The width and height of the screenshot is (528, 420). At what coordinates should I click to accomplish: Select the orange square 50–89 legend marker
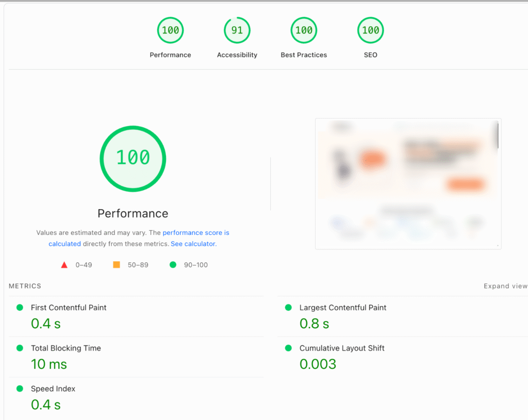point(117,264)
